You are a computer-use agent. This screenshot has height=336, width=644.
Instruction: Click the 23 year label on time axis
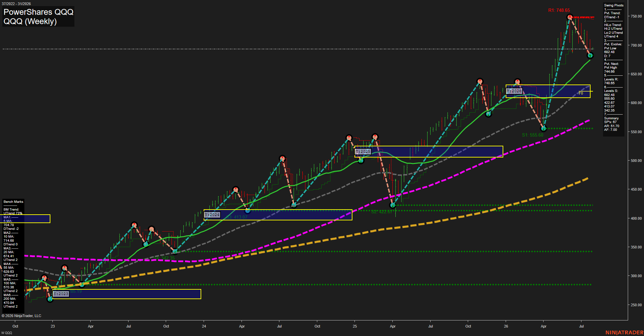click(x=53, y=326)
